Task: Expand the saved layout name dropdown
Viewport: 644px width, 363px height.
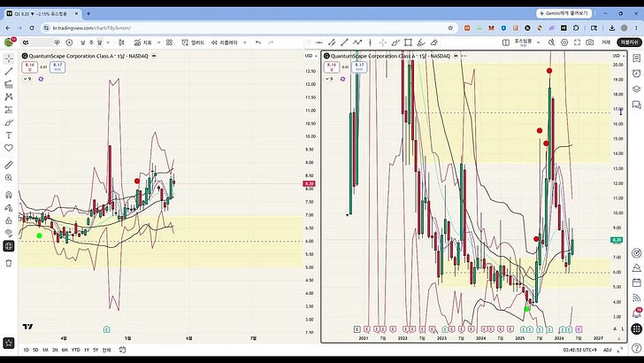Action: 538,42
